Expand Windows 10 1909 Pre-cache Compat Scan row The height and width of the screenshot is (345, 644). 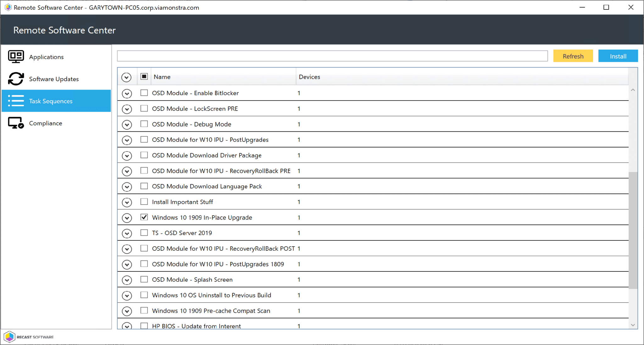pyautogui.click(x=127, y=311)
